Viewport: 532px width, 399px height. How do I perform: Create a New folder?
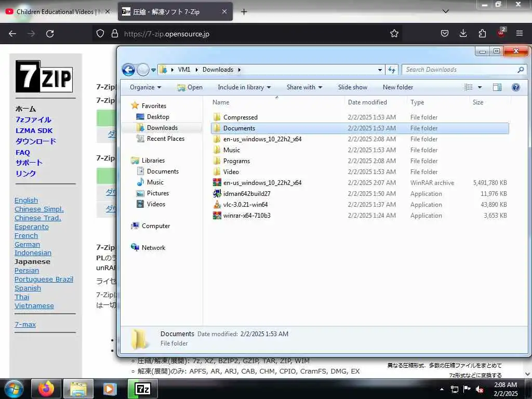point(398,87)
